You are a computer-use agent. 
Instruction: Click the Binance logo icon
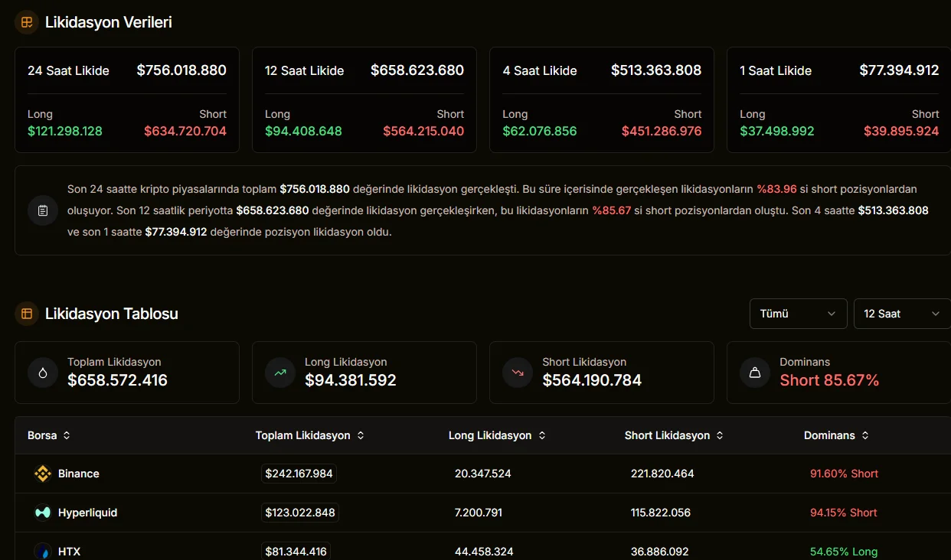coord(43,474)
